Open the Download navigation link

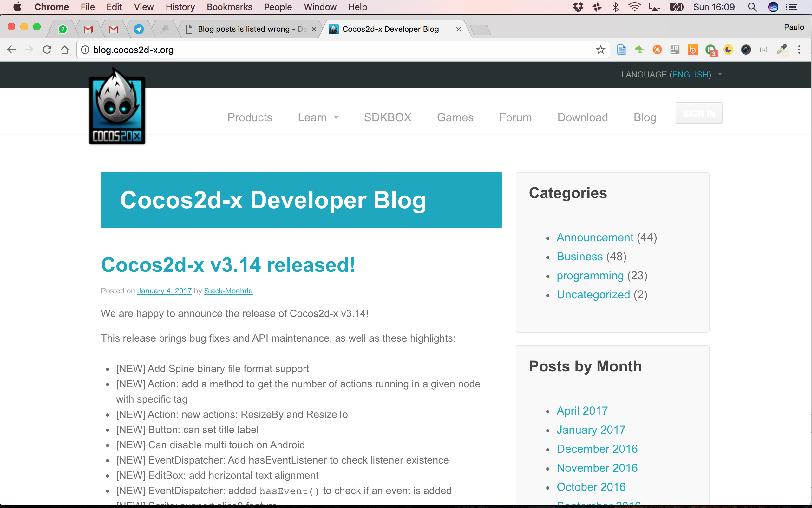click(582, 117)
